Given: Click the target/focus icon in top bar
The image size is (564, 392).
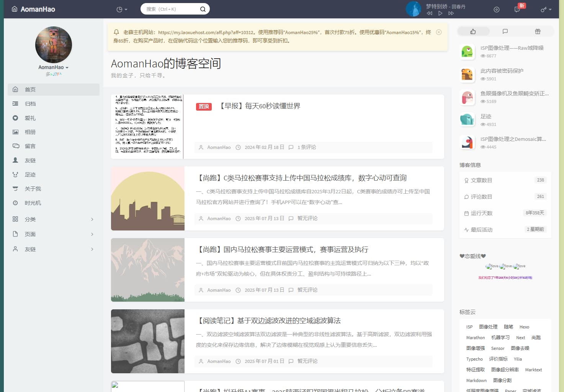Looking at the screenshot, I should 497,9.
